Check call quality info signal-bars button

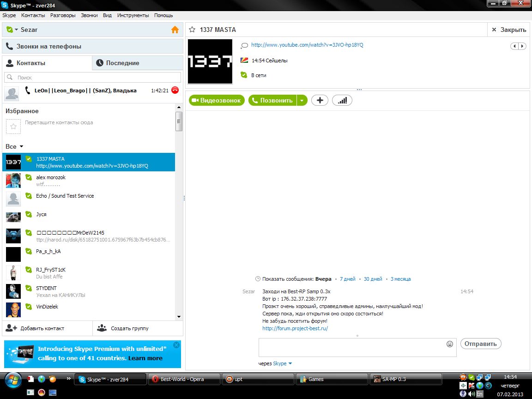coord(342,100)
